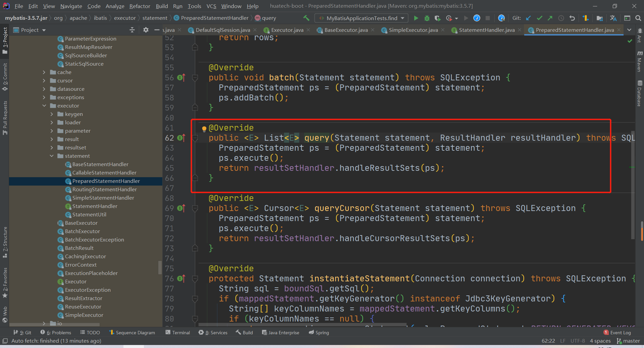
Task: Open the Sequence Diagram tool window
Action: (x=132, y=333)
